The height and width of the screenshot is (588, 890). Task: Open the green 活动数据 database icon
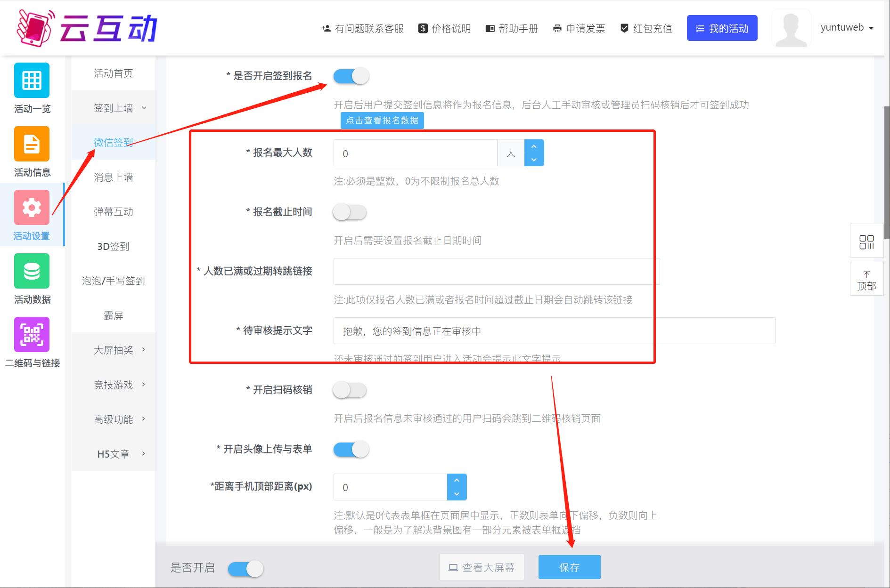(32, 271)
